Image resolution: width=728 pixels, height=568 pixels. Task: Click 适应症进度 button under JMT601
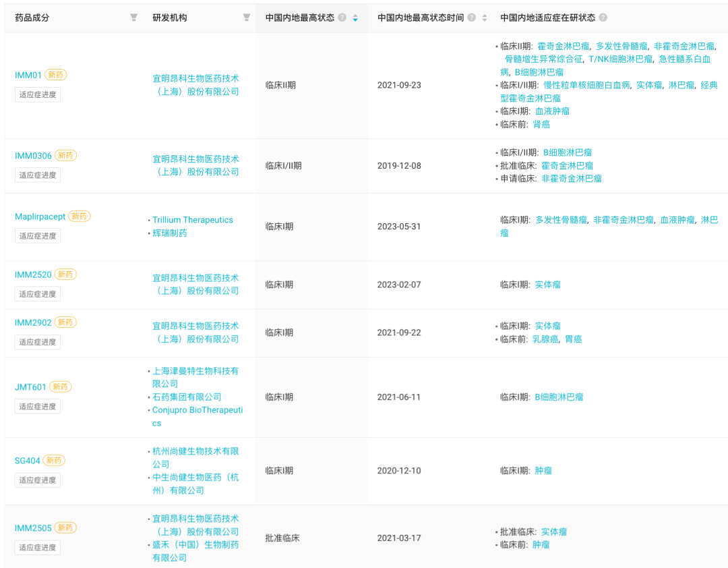(38, 407)
